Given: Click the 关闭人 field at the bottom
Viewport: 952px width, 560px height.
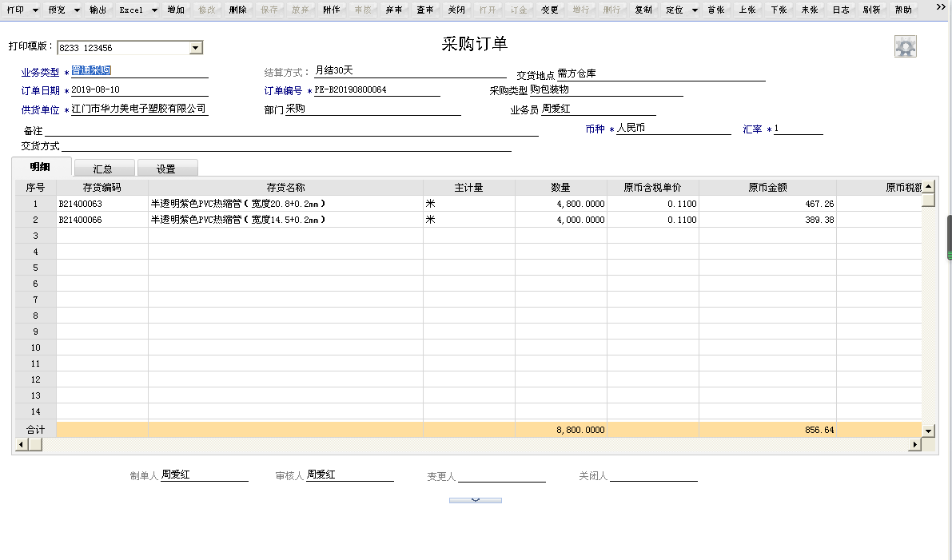Looking at the screenshot, I should (x=653, y=475).
